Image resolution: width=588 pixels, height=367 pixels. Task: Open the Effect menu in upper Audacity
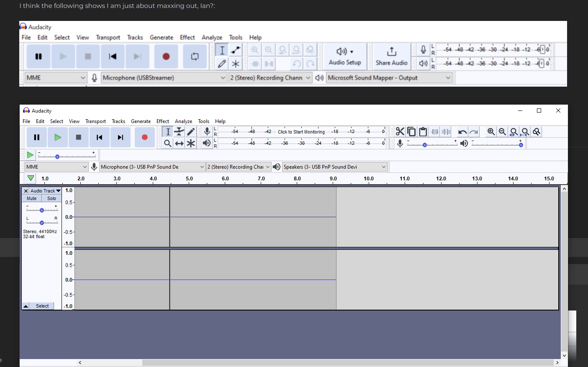[187, 37]
